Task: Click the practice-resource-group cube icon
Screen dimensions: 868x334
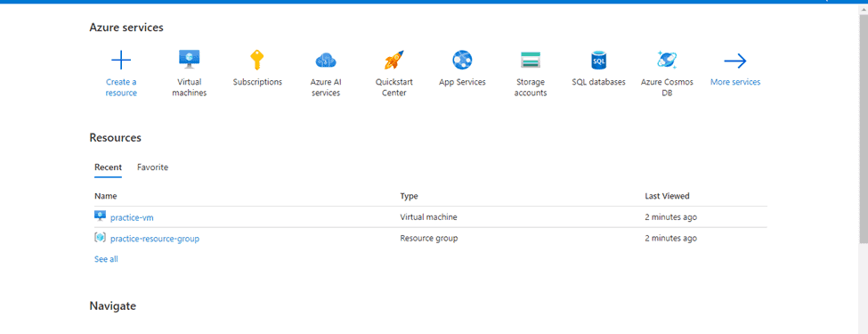Action: click(x=100, y=238)
